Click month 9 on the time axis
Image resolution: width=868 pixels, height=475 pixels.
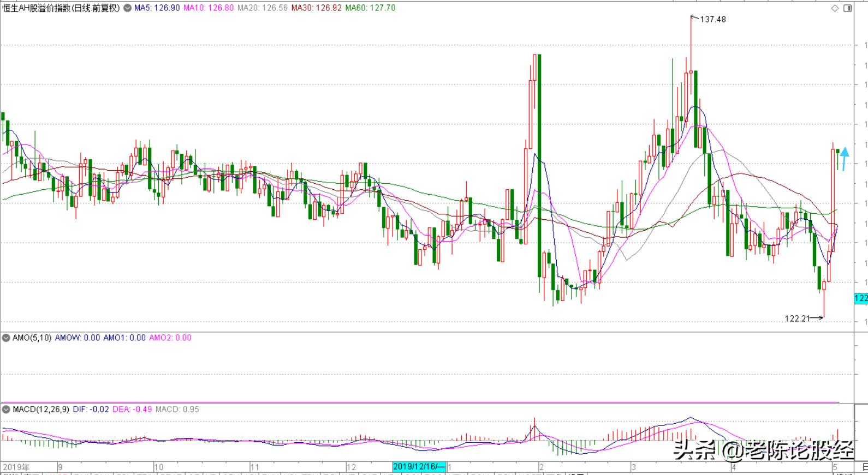[x=60, y=467]
